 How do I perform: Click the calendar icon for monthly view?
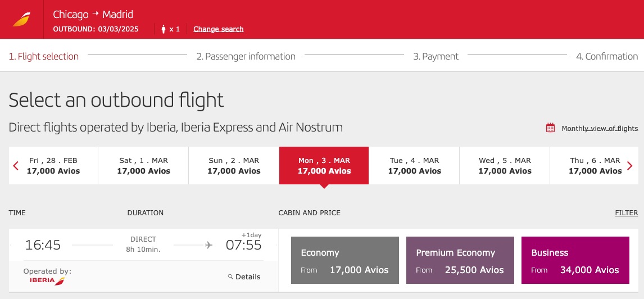click(550, 128)
